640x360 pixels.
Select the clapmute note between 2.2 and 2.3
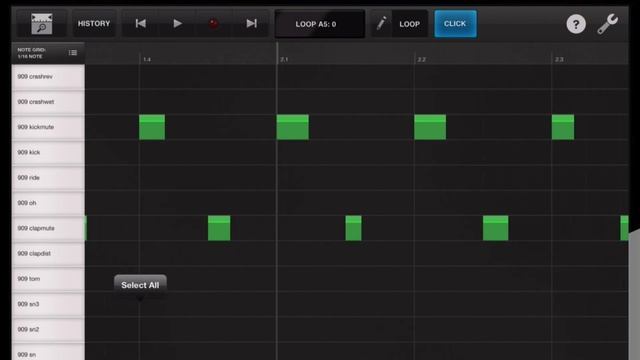[x=496, y=228]
